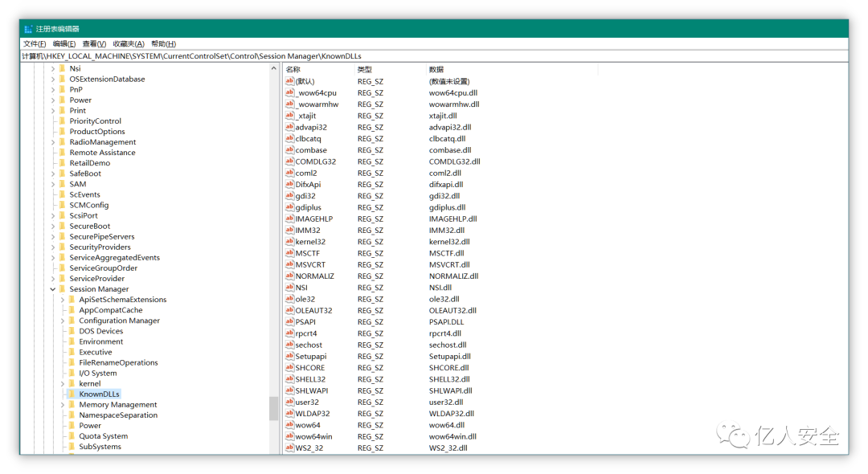Open the 收藏夹(A) favorites menu

tap(129, 44)
